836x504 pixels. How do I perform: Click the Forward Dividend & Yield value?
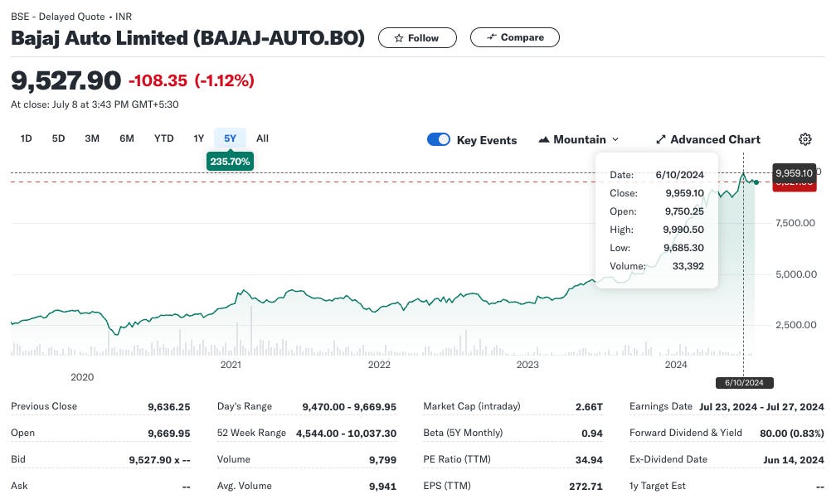(x=792, y=434)
